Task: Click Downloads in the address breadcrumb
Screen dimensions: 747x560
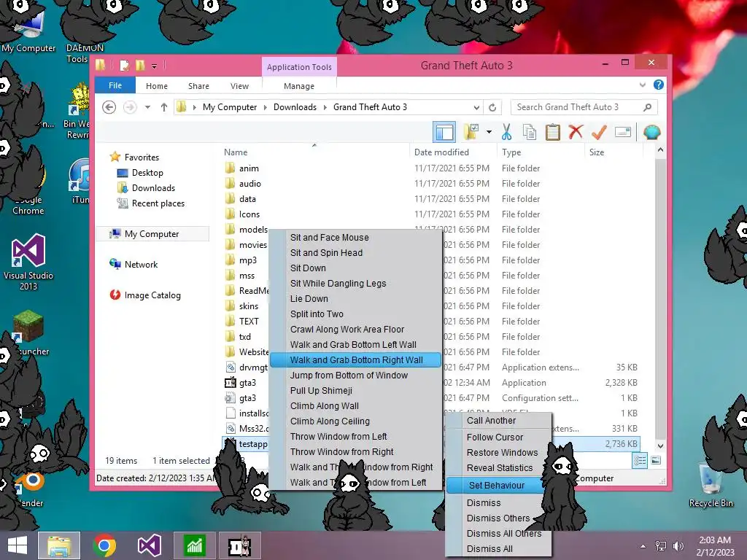Action: [x=295, y=107]
